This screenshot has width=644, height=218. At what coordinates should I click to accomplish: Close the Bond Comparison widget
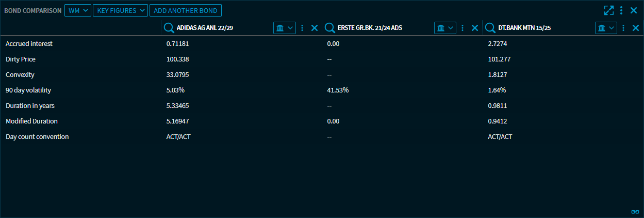(634, 10)
